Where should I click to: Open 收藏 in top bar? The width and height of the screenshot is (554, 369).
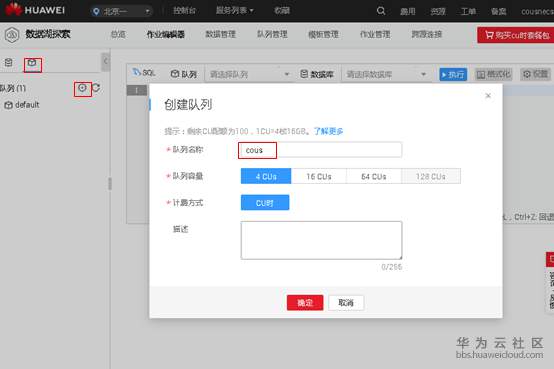coord(282,11)
